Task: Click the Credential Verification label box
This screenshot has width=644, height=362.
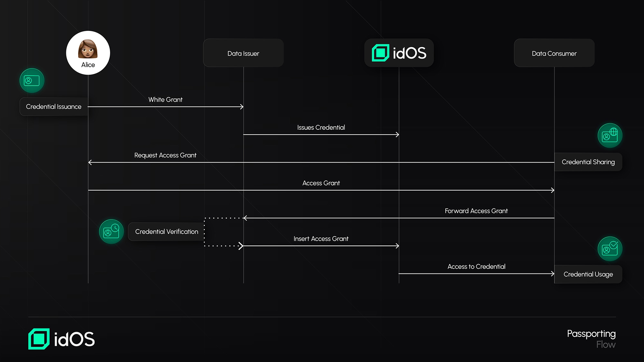Action: coord(166,232)
